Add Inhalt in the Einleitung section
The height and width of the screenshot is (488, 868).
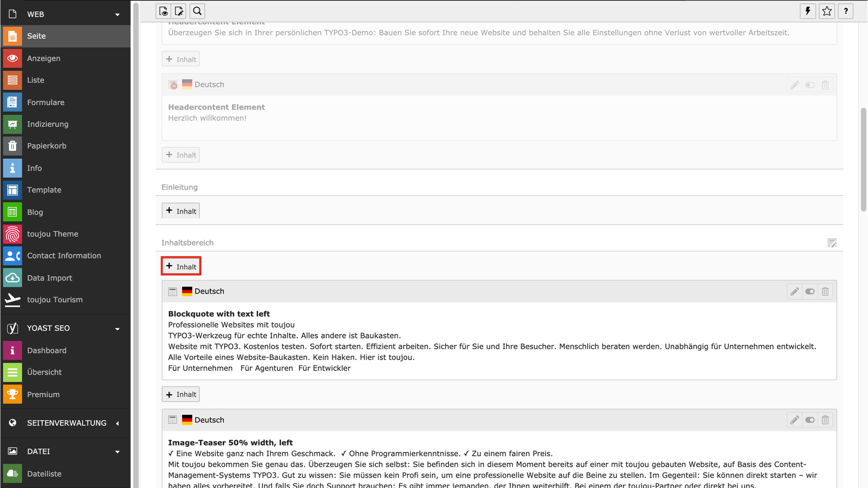(181, 211)
